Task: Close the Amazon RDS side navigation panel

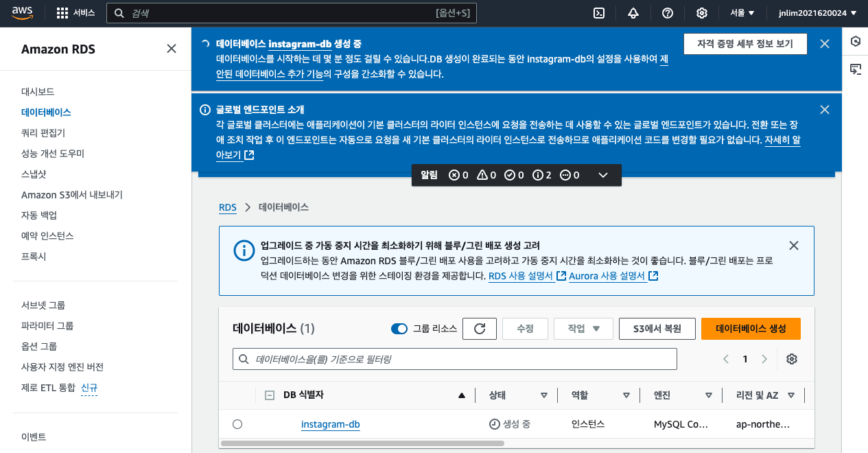Action: coord(172,49)
